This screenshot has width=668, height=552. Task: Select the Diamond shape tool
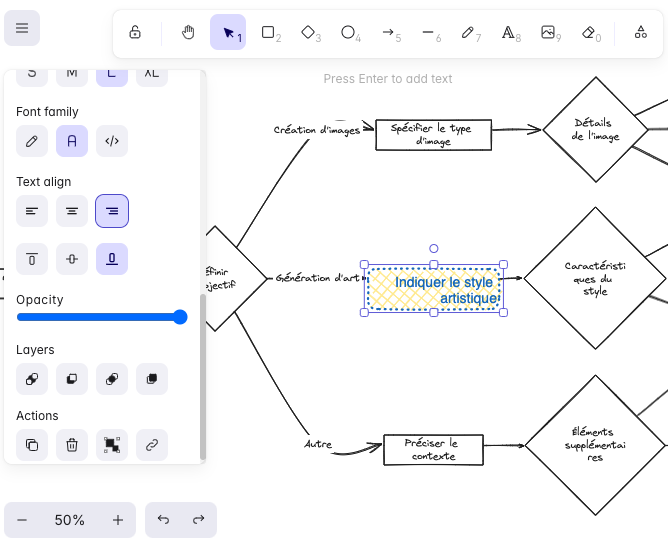[x=309, y=33]
